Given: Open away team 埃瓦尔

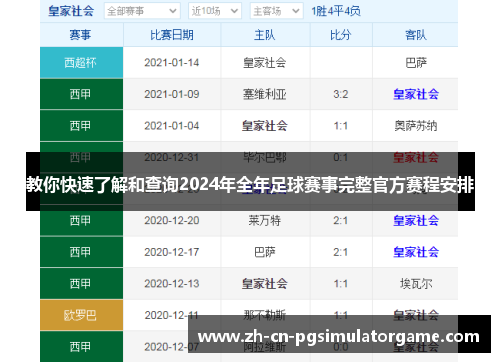Looking at the screenshot, I should (x=416, y=284).
